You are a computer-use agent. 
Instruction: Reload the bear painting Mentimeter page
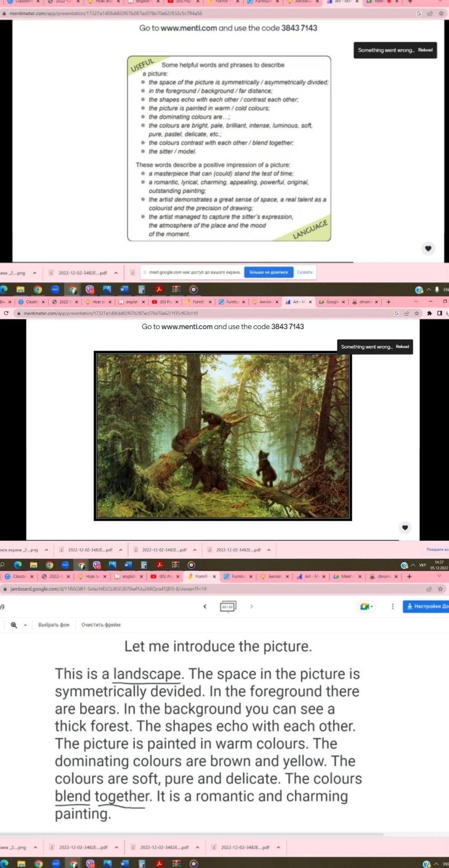(x=6, y=313)
